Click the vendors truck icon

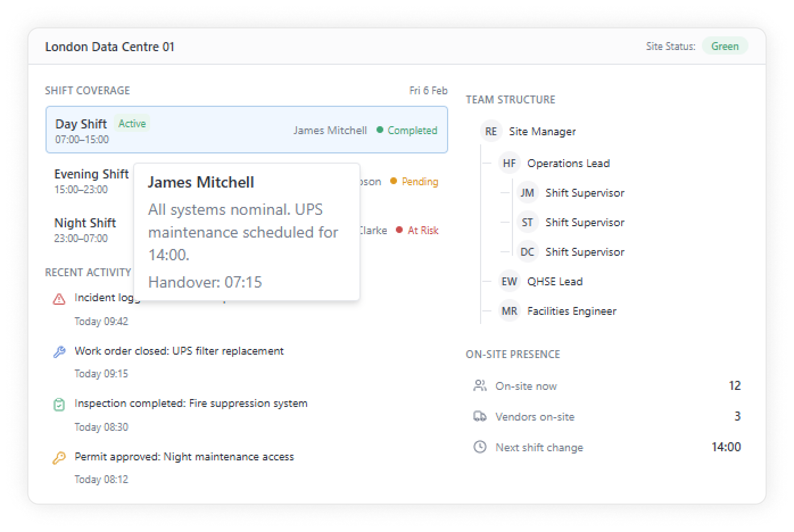480,417
